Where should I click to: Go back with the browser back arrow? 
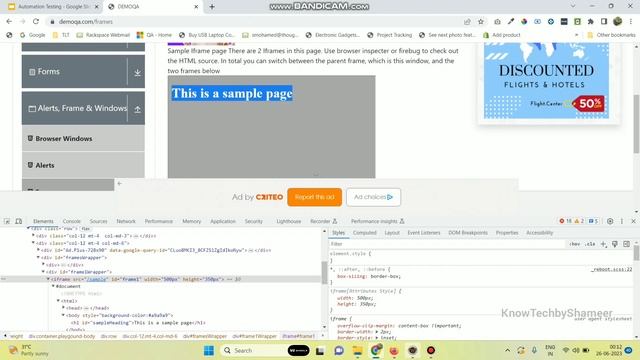pyautogui.click(x=9, y=21)
